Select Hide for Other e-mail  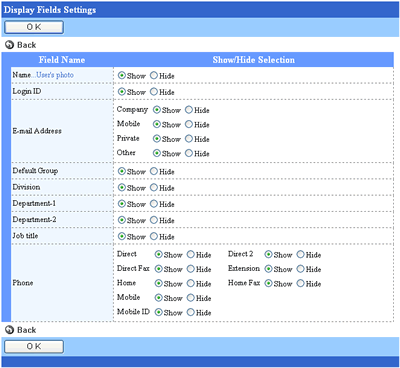click(x=189, y=153)
